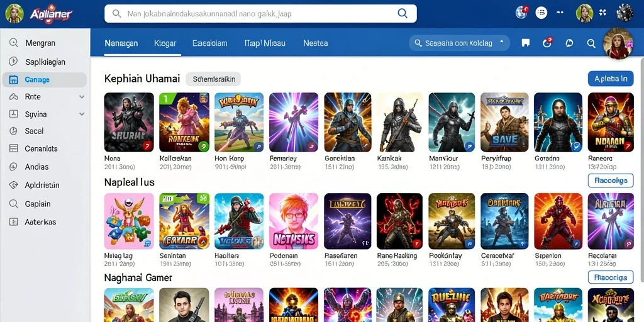Open the globe notifications icon in header

pos(522,13)
